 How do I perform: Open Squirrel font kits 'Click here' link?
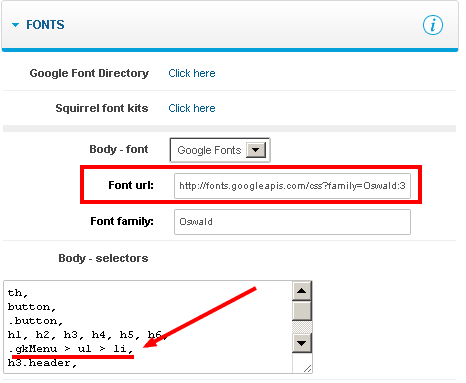coord(192,108)
